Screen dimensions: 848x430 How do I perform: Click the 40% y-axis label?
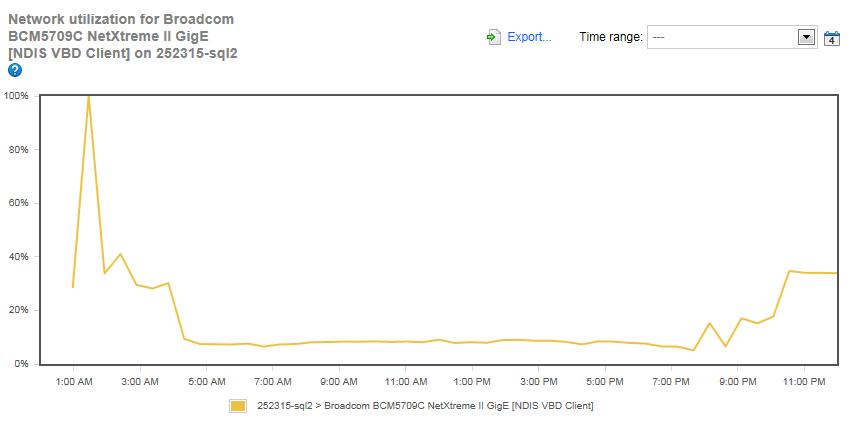(19, 257)
